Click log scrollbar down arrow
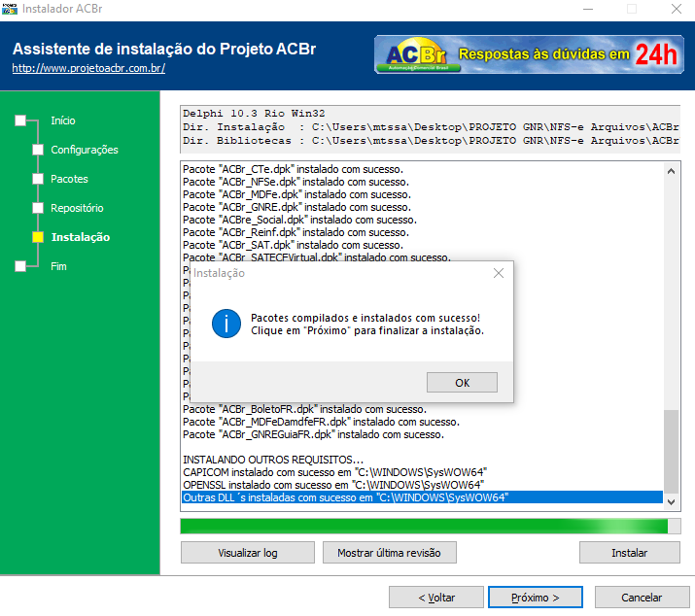This screenshot has height=616, width=695. pos(671,501)
